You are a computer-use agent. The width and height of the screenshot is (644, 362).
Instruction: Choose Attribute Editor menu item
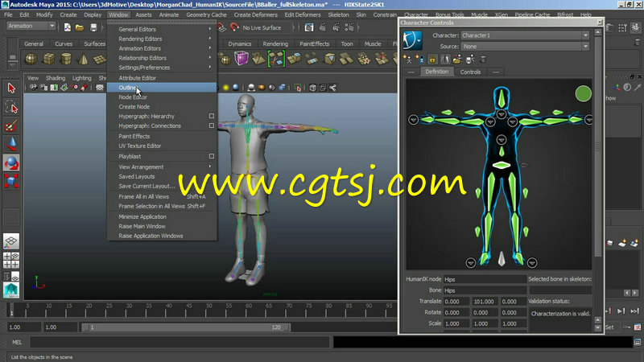pyautogui.click(x=163, y=78)
